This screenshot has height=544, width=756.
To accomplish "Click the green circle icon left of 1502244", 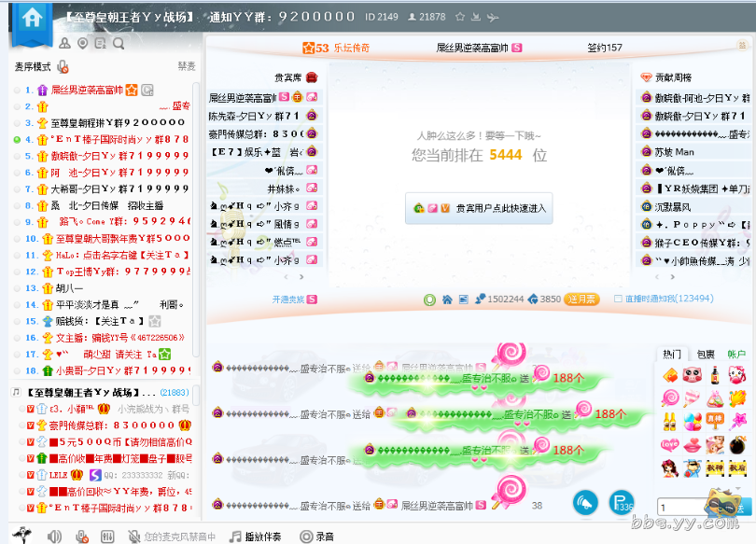I will (x=429, y=300).
